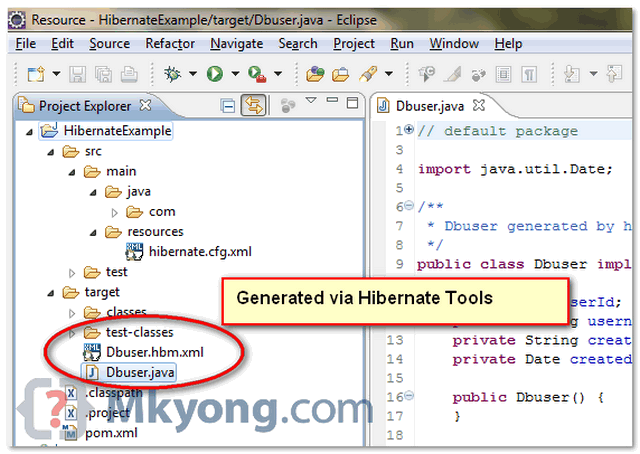Open the Window menu

coord(454,43)
